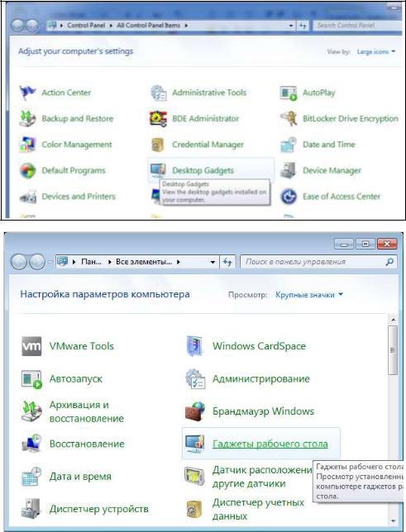Open the Devices and Printers icon
The height and width of the screenshot is (532, 406).
tap(27, 196)
